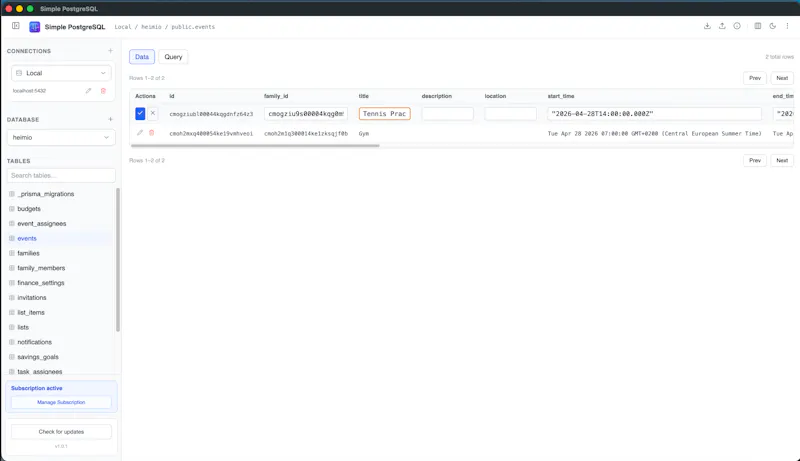Click the table icon beside lists
Image resolution: width=800 pixels, height=461 pixels.
tap(12, 327)
